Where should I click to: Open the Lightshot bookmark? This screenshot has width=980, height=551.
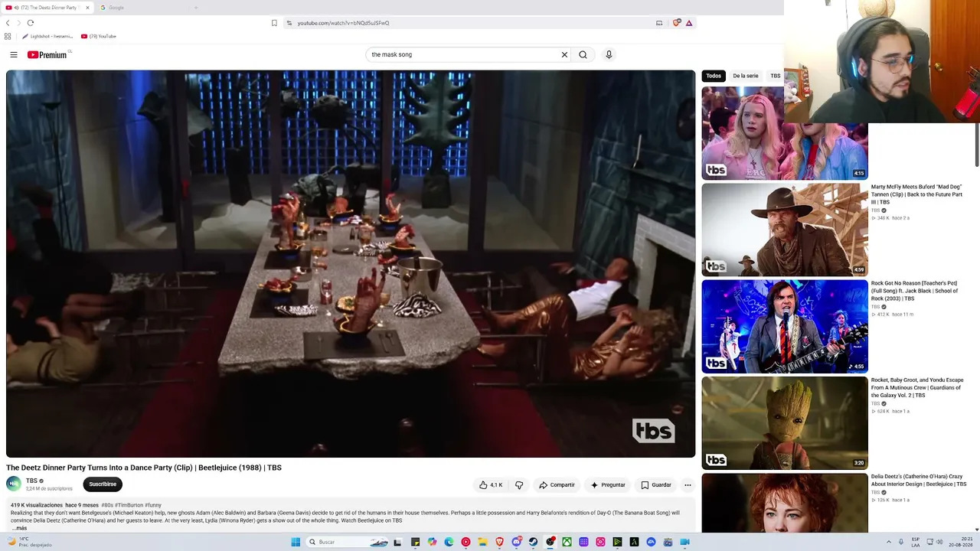47,36
